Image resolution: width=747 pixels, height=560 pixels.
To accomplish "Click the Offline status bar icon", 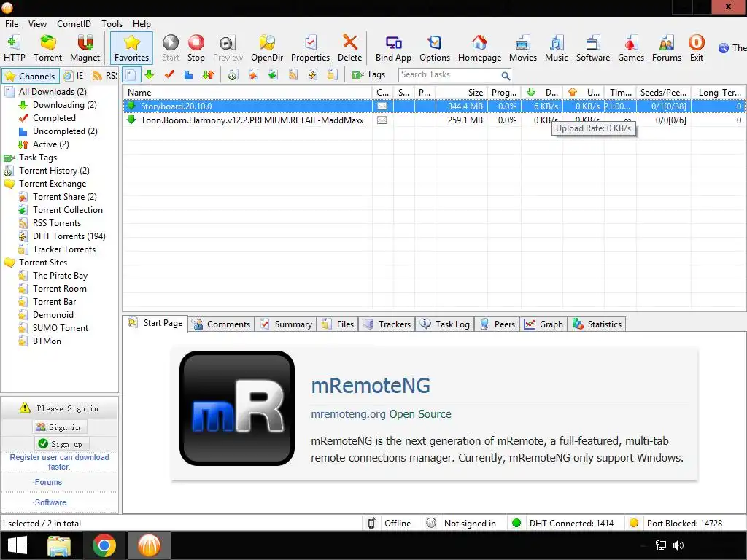I will [x=371, y=523].
